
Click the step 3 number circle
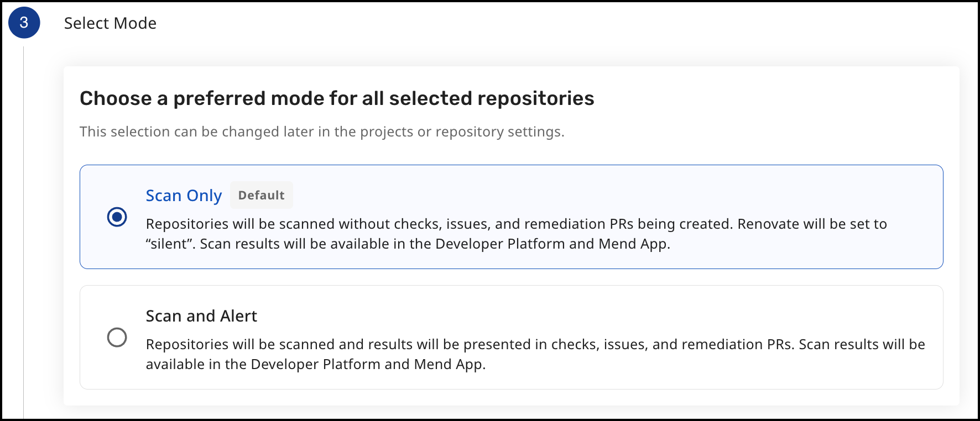click(x=24, y=23)
